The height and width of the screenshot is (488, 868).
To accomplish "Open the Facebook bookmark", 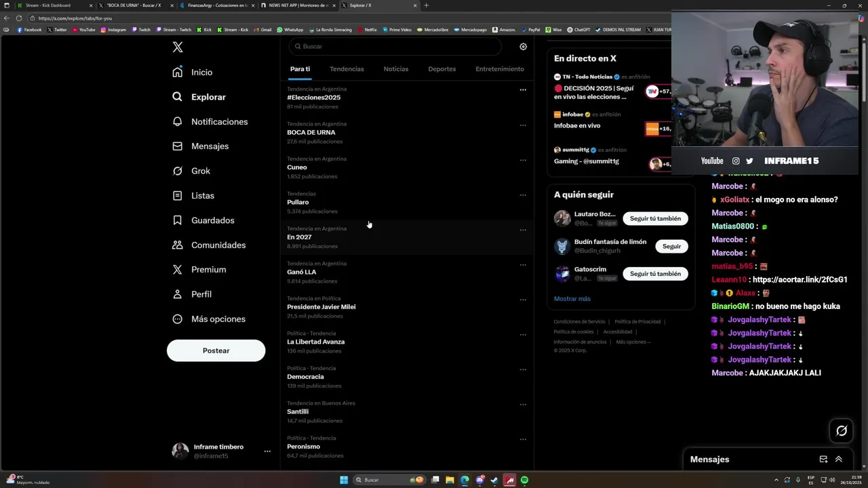I will pyautogui.click(x=29, y=30).
